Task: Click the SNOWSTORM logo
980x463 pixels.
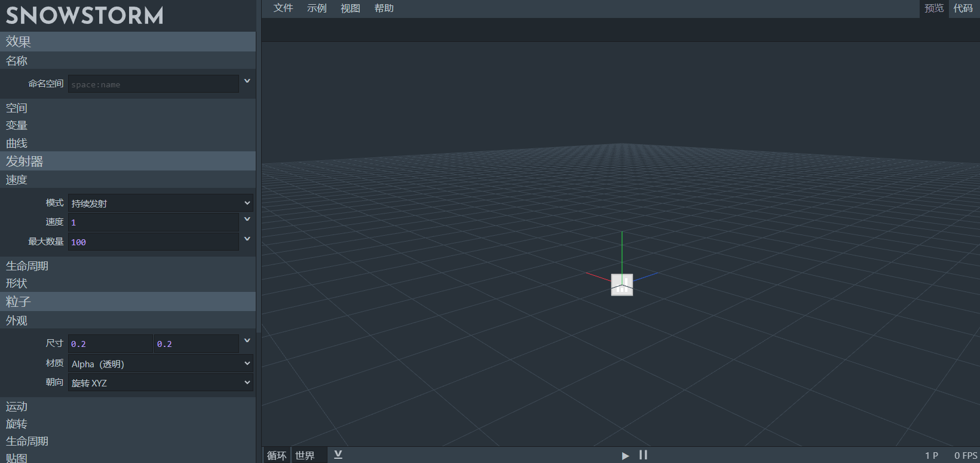Action: 84,16
